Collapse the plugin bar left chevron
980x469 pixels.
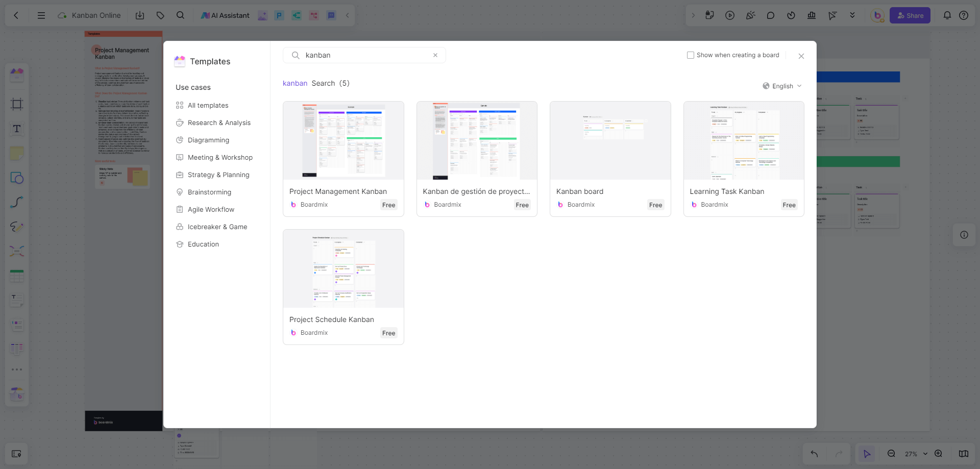(x=348, y=15)
